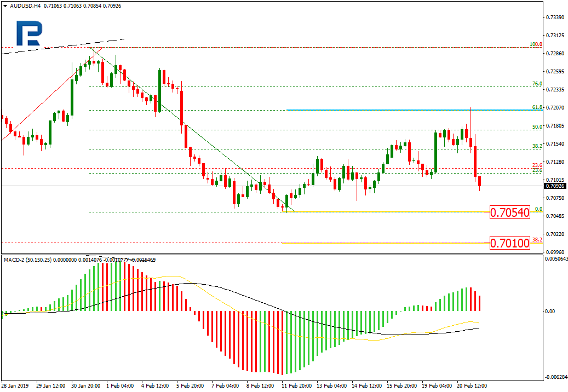
Task: Click the 0.73390 value on price scale
Action: pyautogui.click(x=554, y=18)
